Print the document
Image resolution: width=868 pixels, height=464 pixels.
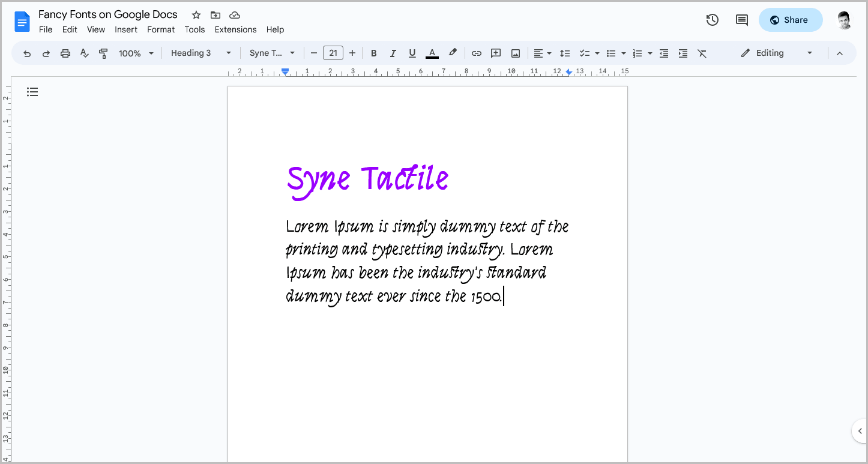(65, 53)
